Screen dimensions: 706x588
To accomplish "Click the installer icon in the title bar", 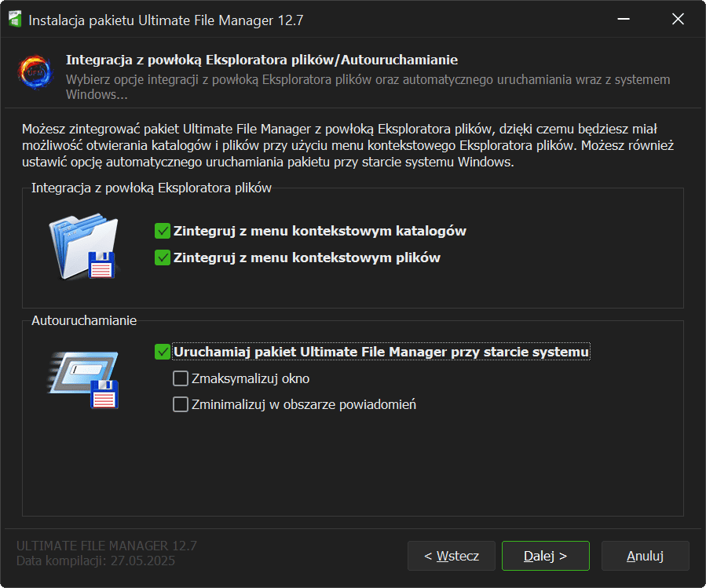I will pos(14,20).
